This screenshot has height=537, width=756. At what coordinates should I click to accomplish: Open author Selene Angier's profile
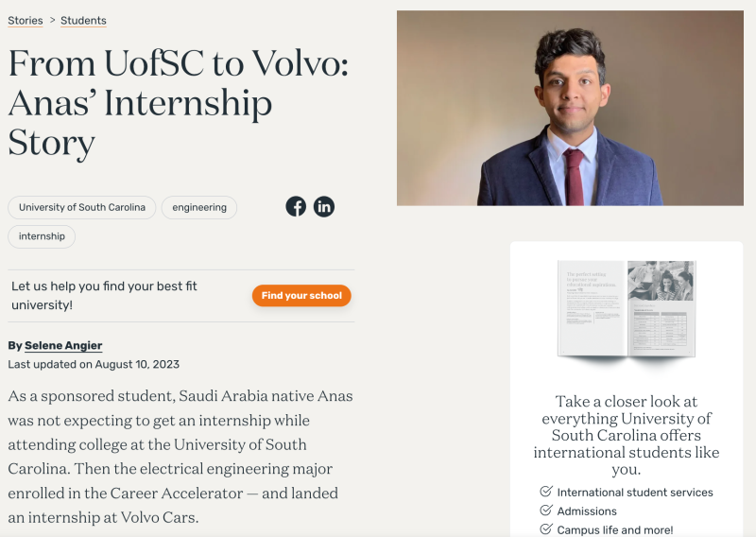click(x=63, y=345)
